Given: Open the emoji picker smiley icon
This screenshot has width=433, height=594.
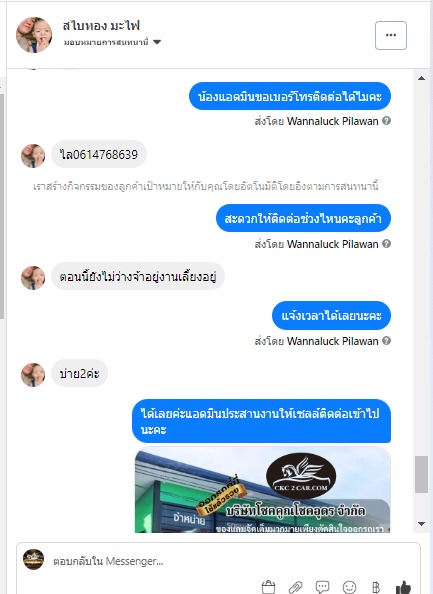Looking at the screenshot, I should (349, 587).
